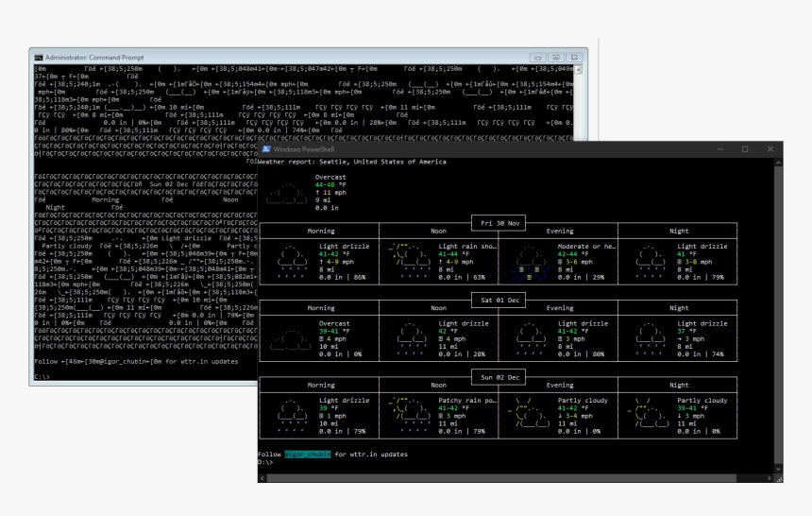Click the '37 °F' temperature on Saturday Night
This screenshot has width=812, height=516.
pyautogui.click(x=686, y=331)
